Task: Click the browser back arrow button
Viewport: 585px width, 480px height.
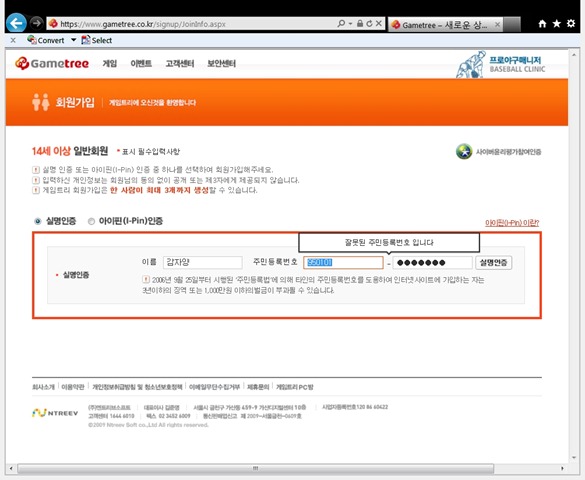Action: coord(16,23)
